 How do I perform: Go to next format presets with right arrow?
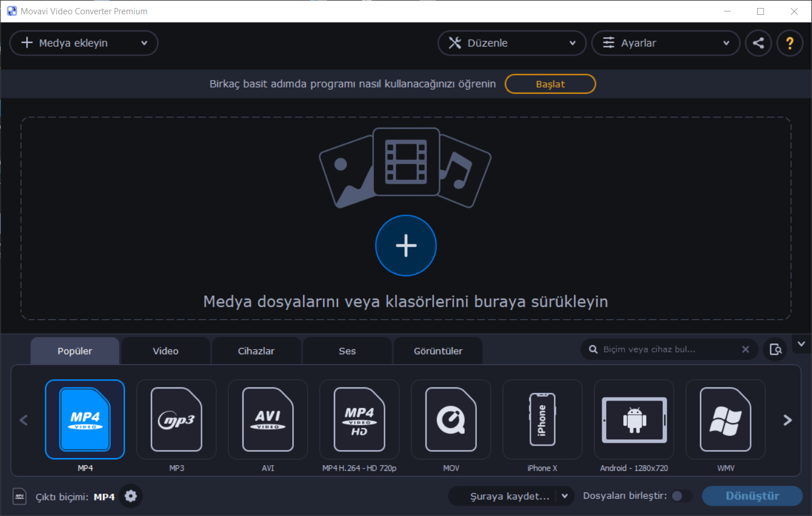(x=787, y=420)
